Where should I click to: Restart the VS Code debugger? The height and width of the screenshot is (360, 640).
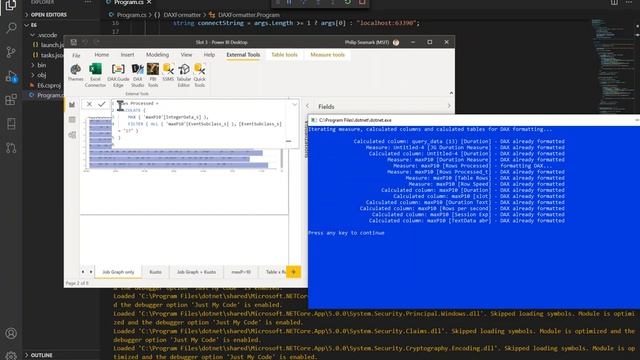[347, 2]
